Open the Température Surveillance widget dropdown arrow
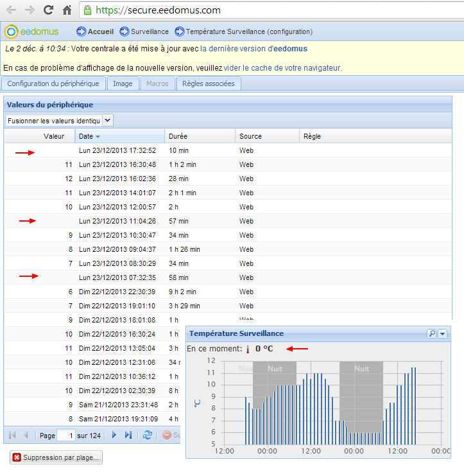The height and width of the screenshot is (476, 464). [442, 333]
